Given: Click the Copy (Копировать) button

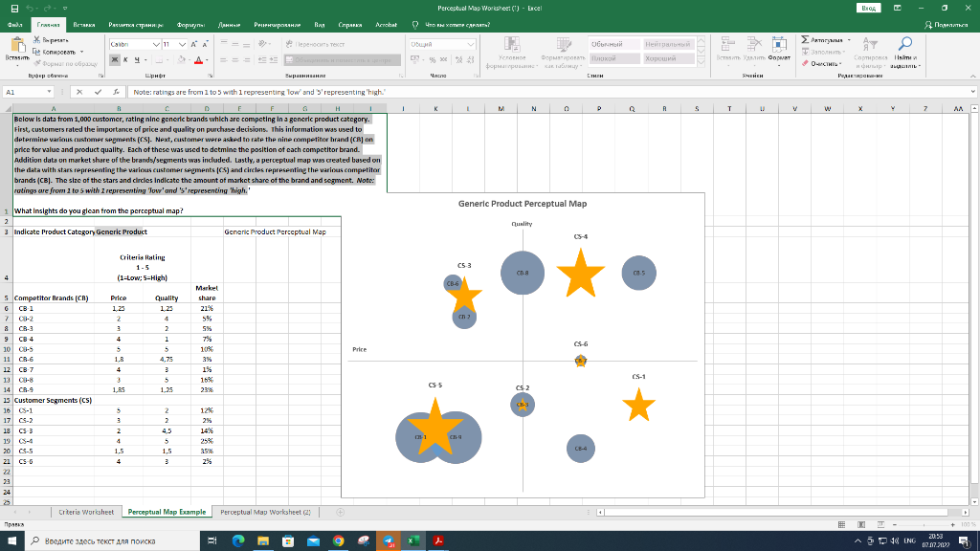Looking at the screenshot, I should (x=55, y=52).
